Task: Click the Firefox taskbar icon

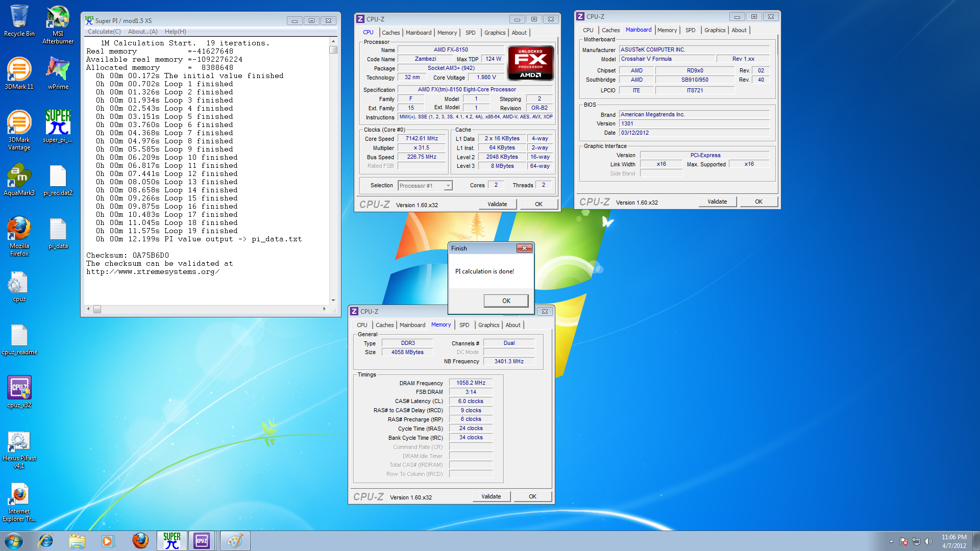Action: tap(140, 541)
